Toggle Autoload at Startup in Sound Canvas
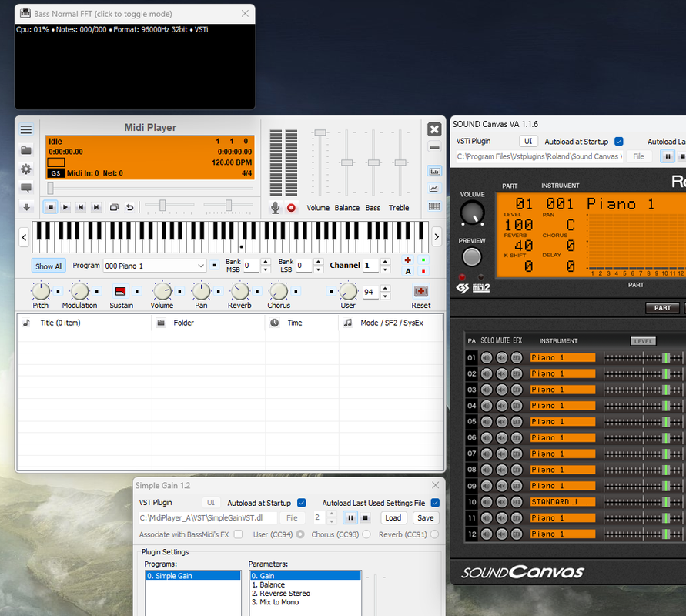This screenshot has height=616, width=686. point(618,142)
